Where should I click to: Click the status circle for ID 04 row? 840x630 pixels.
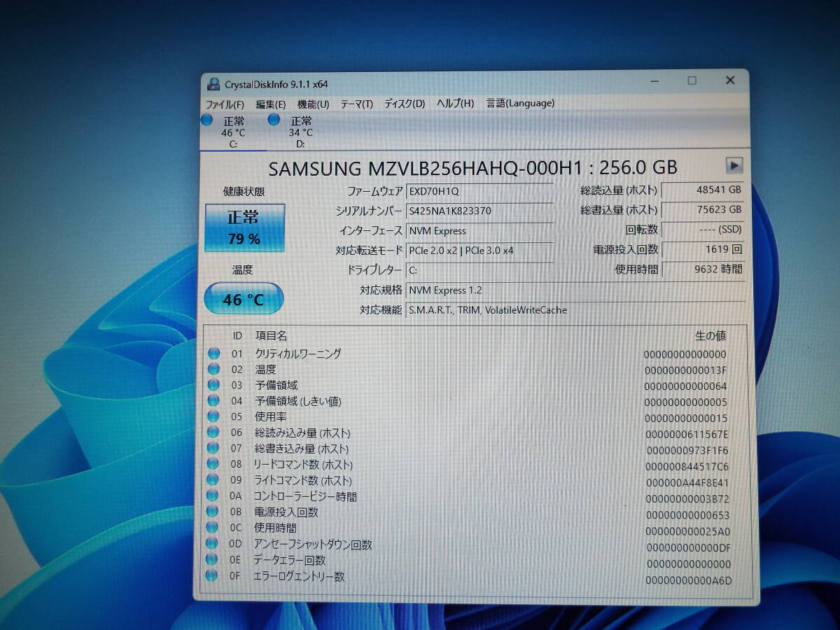(x=213, y=401)
